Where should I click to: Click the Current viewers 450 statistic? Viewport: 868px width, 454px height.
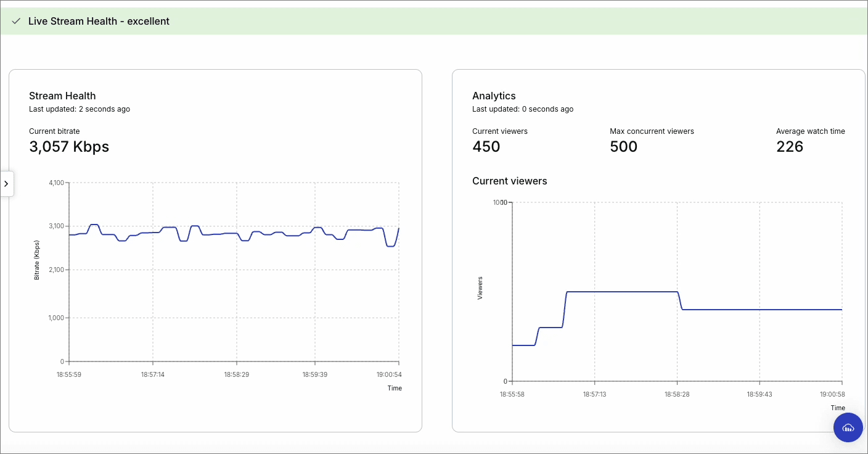pos(486,147)
